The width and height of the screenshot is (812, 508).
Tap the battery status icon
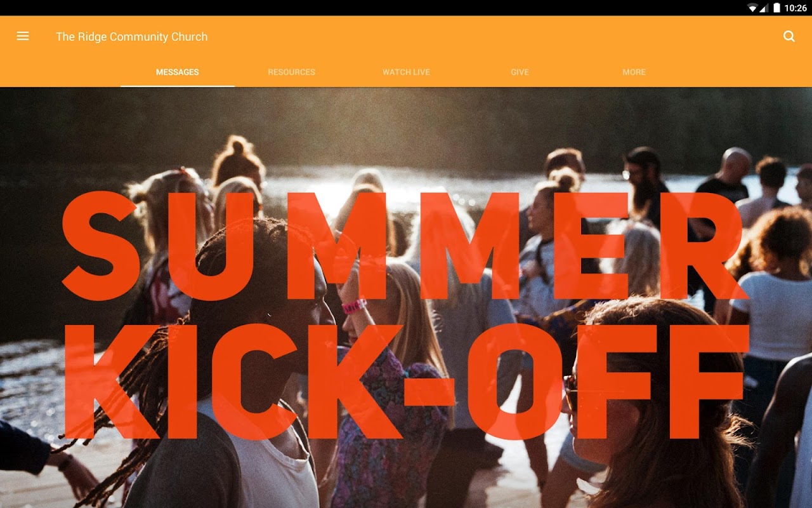click(x=776, y=8)
